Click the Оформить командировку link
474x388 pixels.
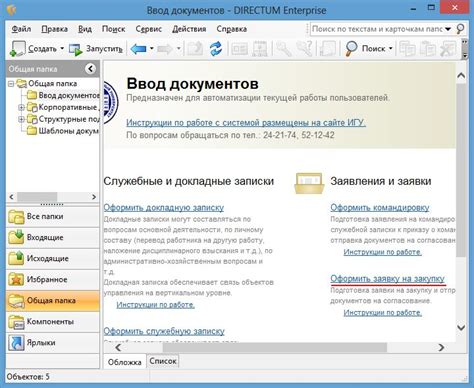[380, 208]
